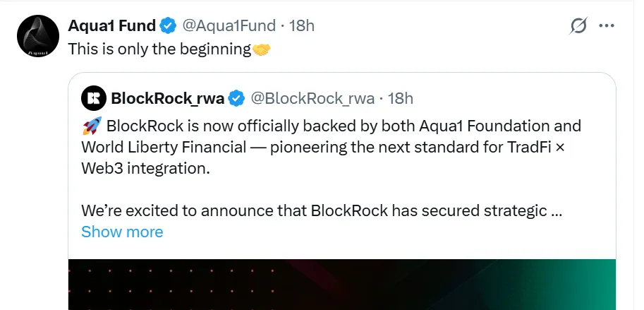Click BlockRock_rwa's blue verified badge
This screenshot has height=310, width=644.
pyautogui.click(x=238, y=97)
